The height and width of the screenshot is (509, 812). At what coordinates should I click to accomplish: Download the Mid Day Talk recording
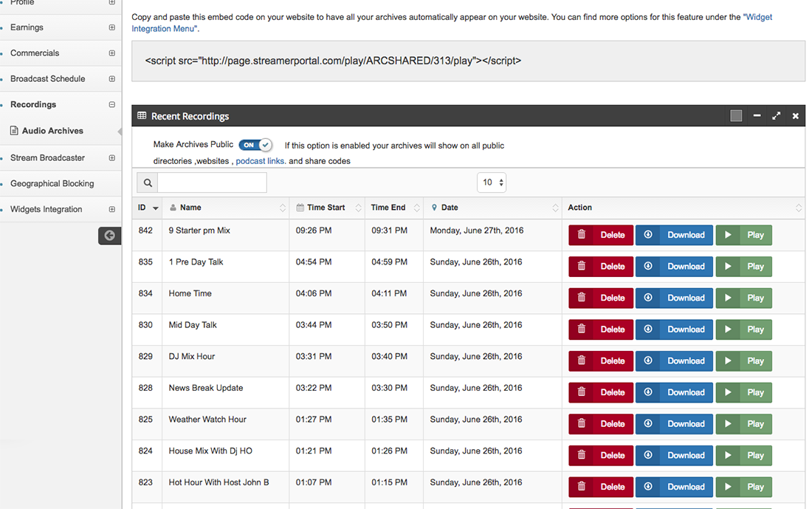pos(674,329)
